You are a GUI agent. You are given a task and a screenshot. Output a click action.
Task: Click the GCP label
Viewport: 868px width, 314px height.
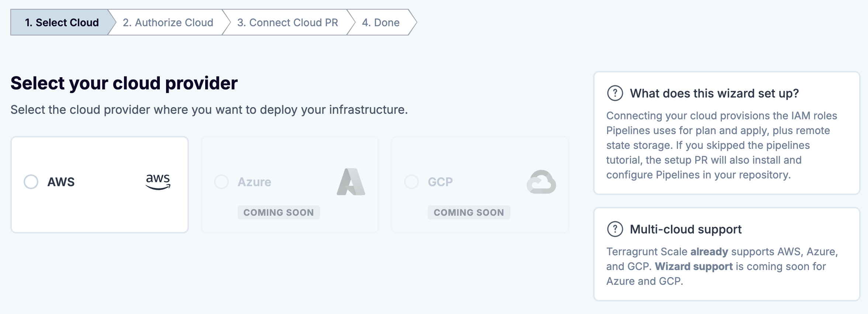coord(440,182)
